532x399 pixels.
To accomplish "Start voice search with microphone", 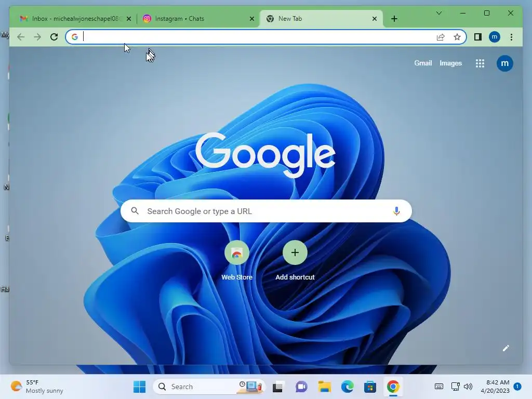I will click(396, 211).
